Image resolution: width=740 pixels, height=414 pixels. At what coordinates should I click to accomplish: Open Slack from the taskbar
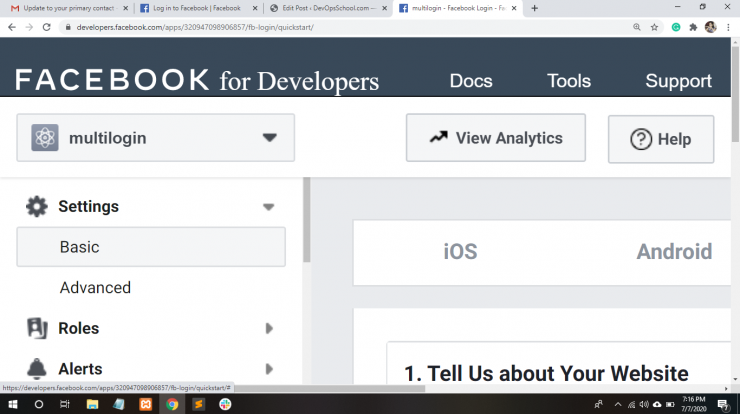[225, 404]
